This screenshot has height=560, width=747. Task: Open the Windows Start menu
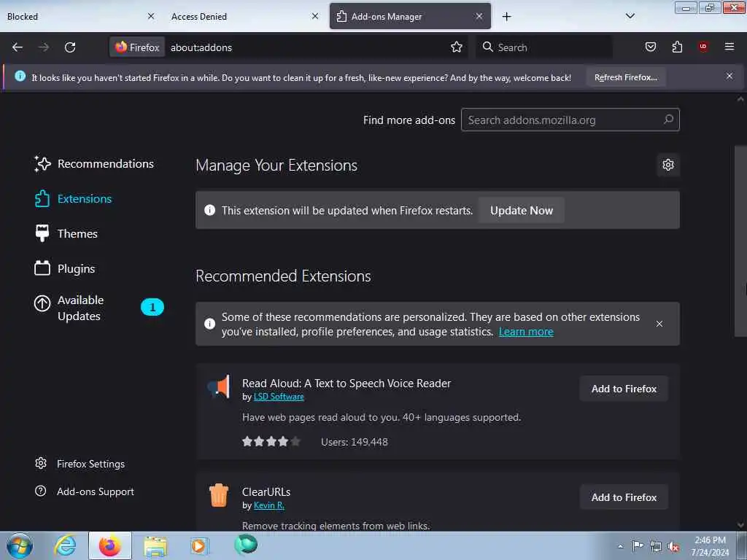pyautogui.click(x=20, y=546)
